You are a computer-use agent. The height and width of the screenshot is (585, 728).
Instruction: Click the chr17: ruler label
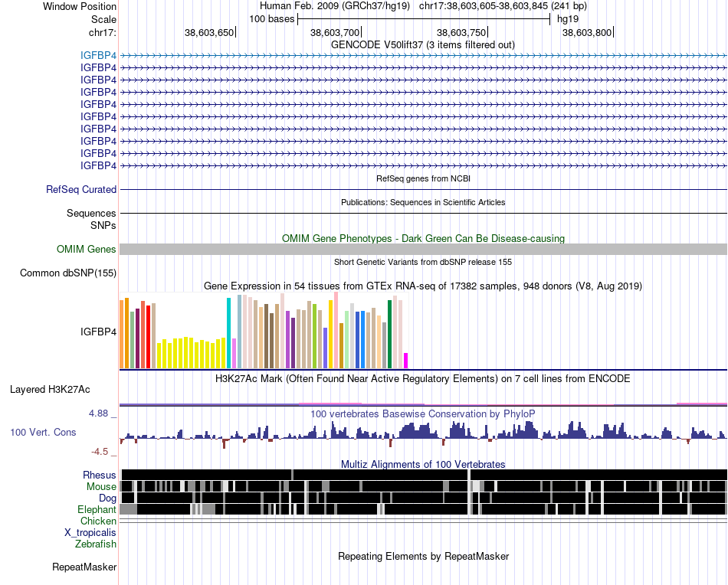(x=102, y=32)
